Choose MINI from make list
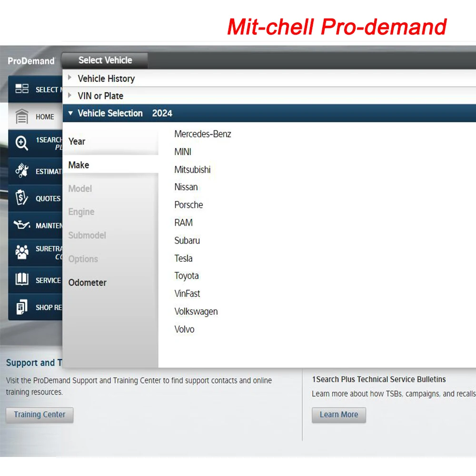476x476 pixels. 182,152
